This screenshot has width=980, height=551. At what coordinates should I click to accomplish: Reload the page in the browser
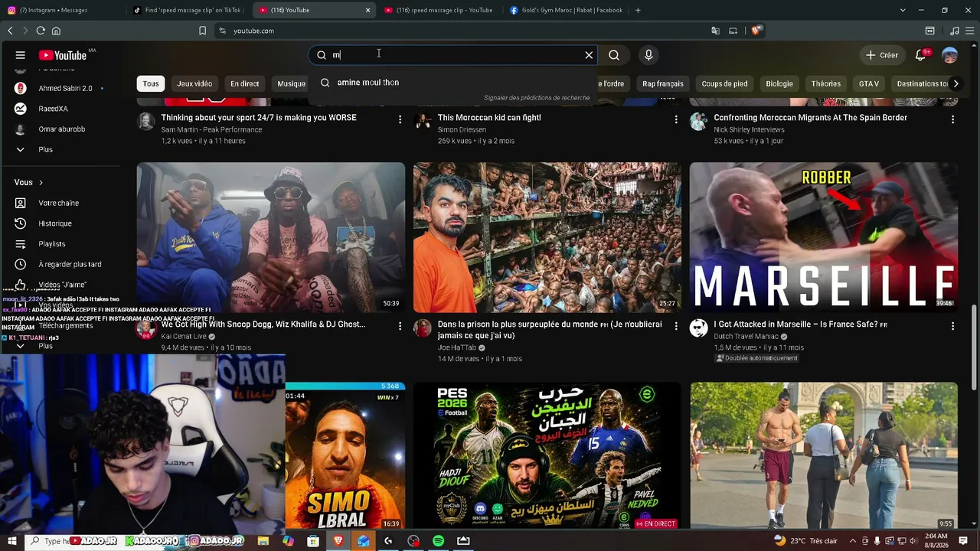(x=41, y=31)
